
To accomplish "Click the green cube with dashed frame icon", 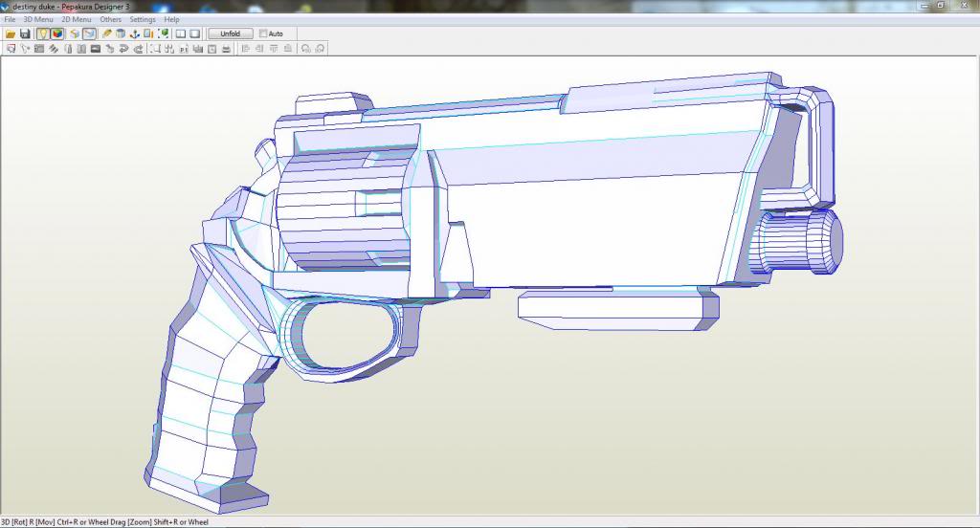I will point(163,33).
